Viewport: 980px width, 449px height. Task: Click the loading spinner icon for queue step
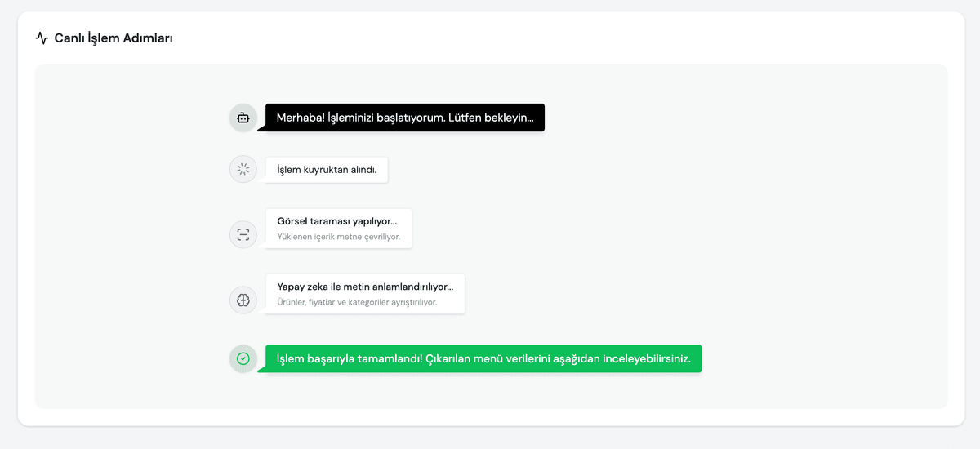tap(243, 170)
